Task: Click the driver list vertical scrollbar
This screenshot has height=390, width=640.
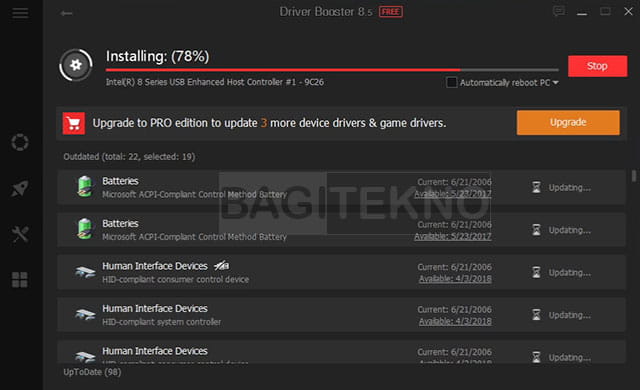Action: tap(633, 176)
